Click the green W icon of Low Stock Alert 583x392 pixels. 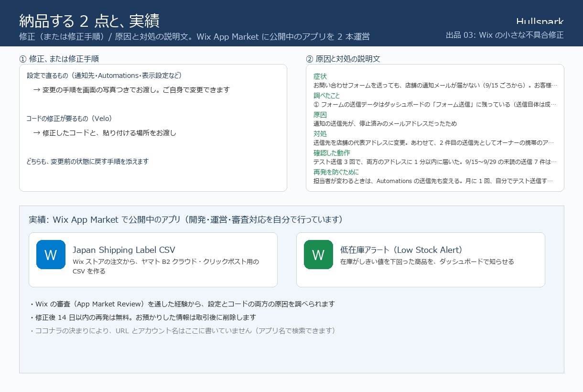(x=318, y=254)
